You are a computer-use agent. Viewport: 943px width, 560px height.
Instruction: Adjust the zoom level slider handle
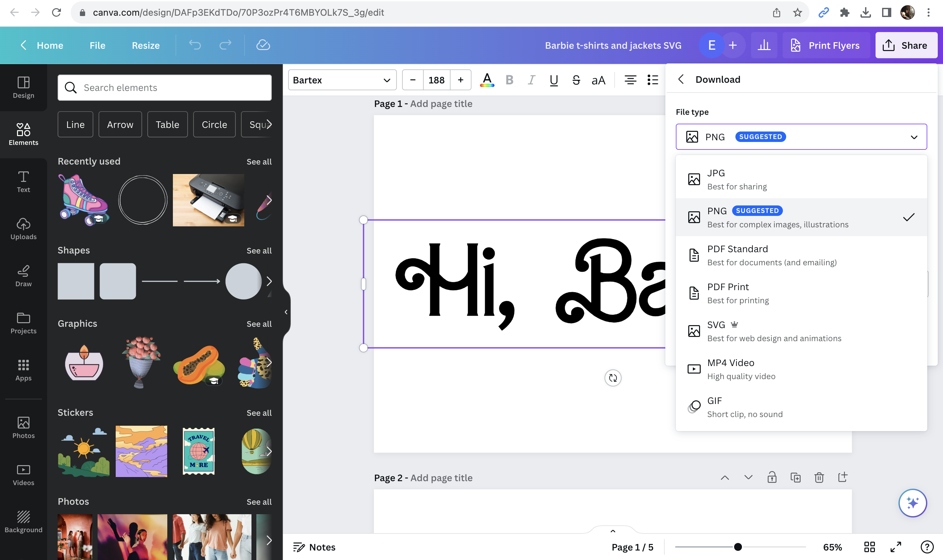pyautogui.click(x=738, y=547)
